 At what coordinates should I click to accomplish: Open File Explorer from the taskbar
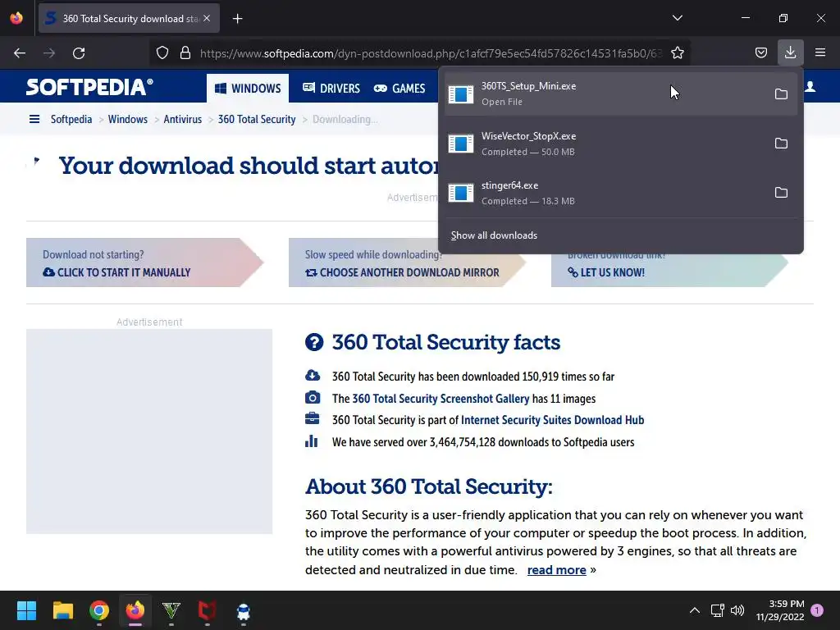(x=62, y=610)
